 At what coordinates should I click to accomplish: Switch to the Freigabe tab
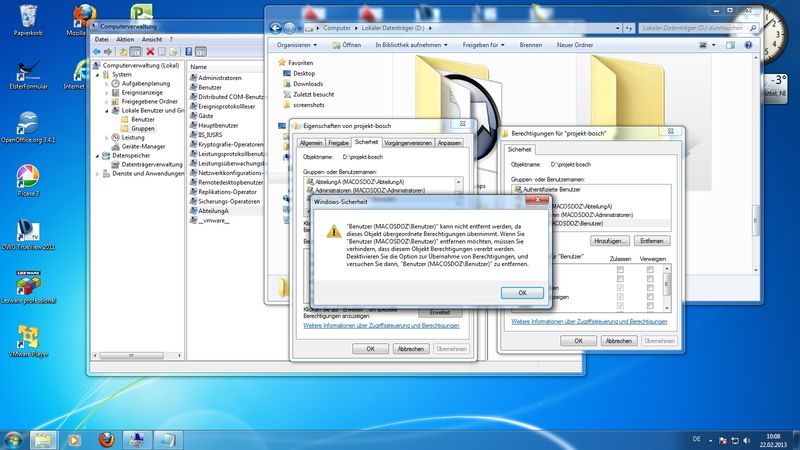[x=338, y=143]
